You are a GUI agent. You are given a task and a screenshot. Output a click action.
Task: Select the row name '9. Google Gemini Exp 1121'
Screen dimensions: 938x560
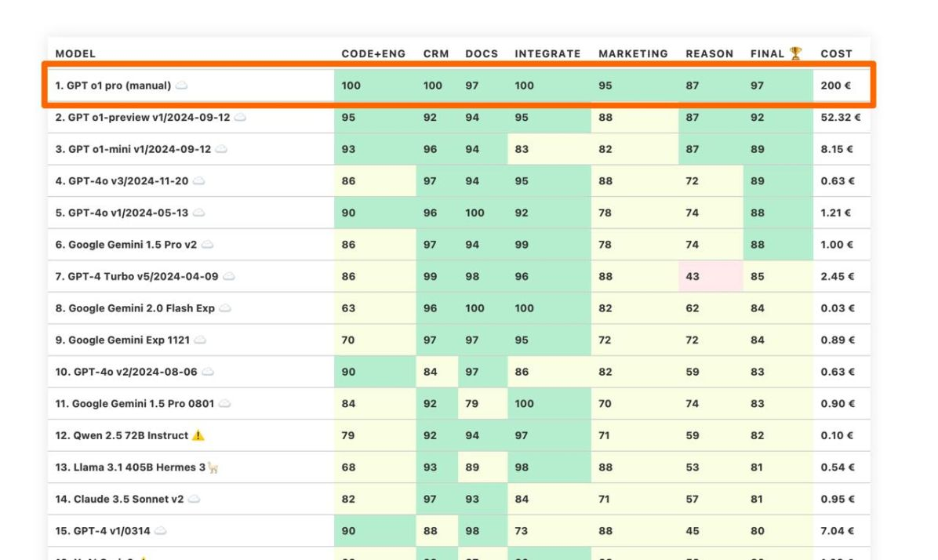[122, 340]
